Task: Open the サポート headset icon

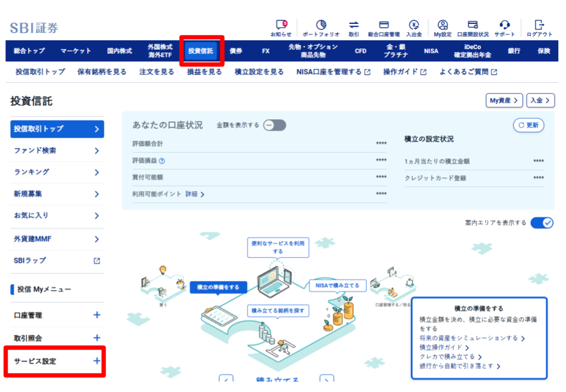Action: (505, 25)
